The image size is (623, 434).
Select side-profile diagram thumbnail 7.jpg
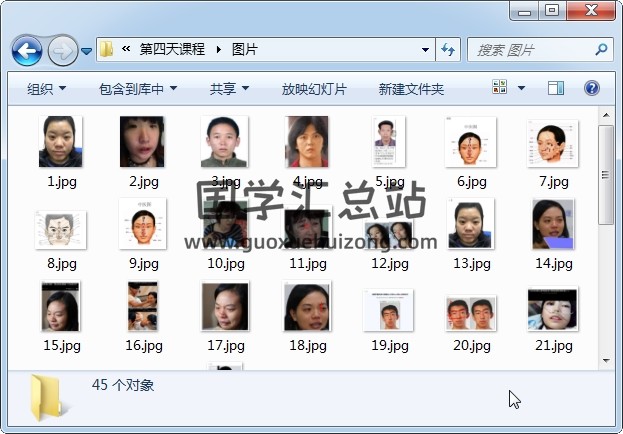(x=553, y=143)
